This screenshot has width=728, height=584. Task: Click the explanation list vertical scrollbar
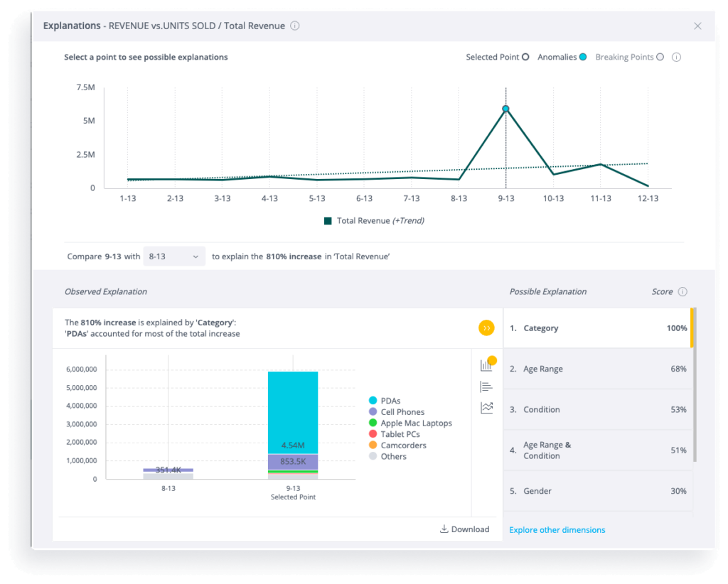692,384
